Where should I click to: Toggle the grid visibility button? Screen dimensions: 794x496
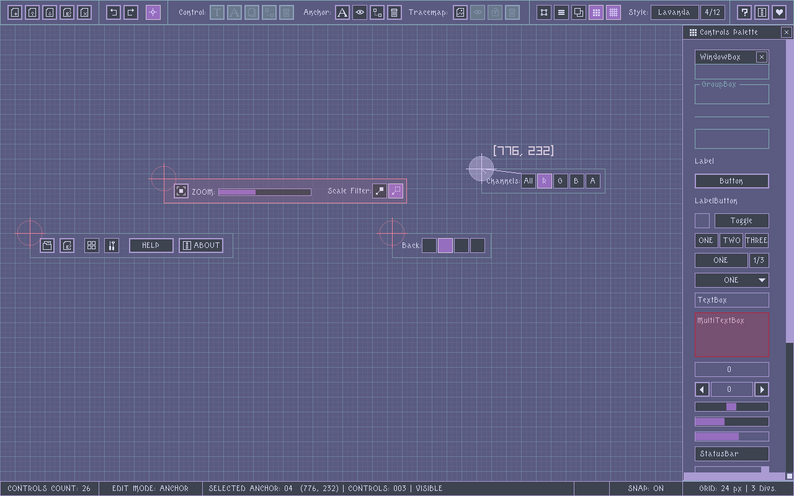pyautogui.click(x=596, y=12)
